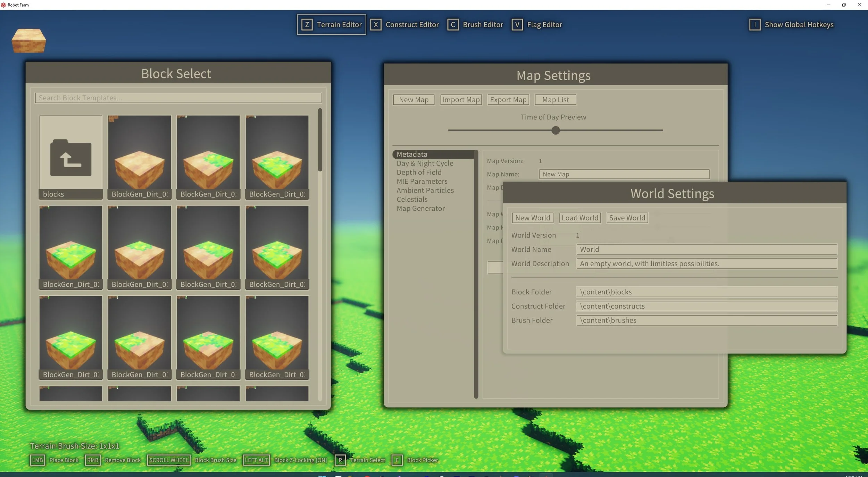Click the C hotkey icon for Brush Editor
The height and width of the screenshot is (477, 868).
coord(452,25)
